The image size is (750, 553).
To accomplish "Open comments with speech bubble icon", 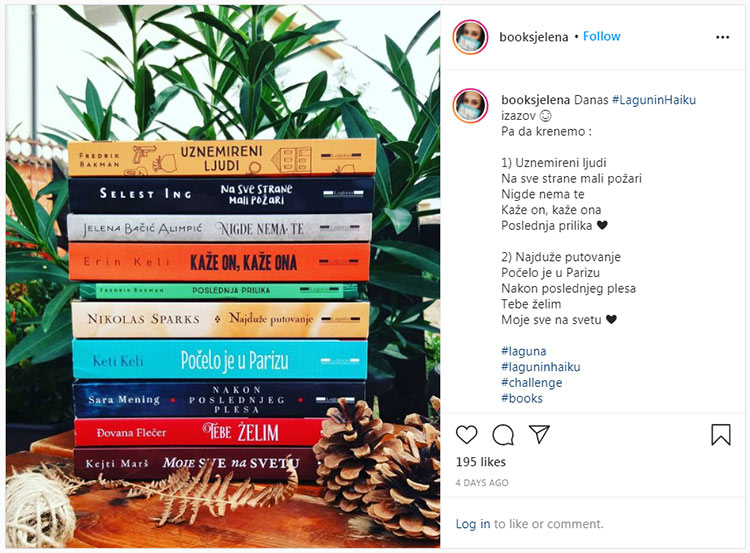I will click(x=503, y=434).
